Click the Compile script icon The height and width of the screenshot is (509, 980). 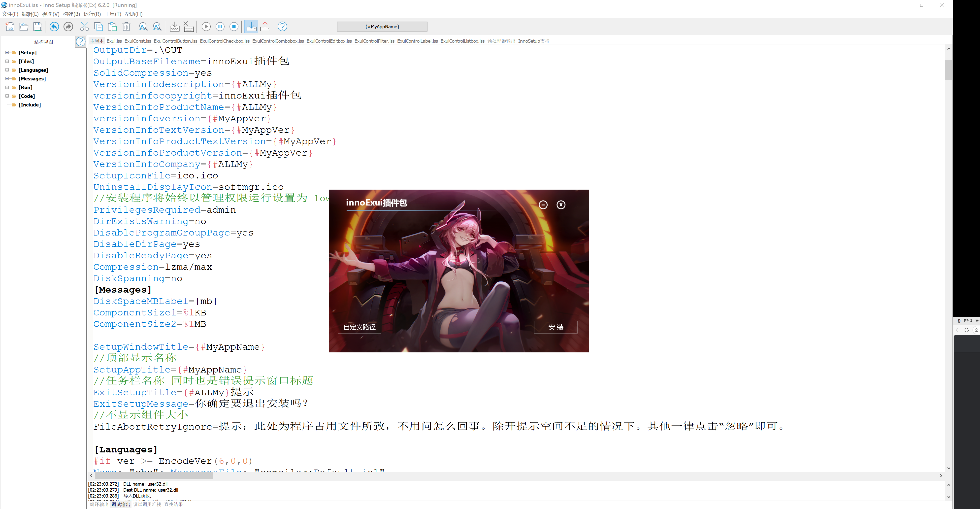click(x=175, y=27)
